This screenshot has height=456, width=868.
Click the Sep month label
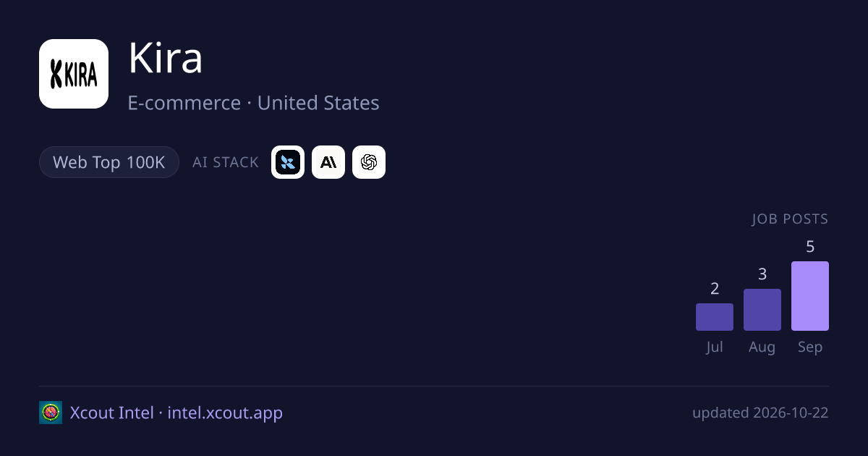(x=810, y=347)
